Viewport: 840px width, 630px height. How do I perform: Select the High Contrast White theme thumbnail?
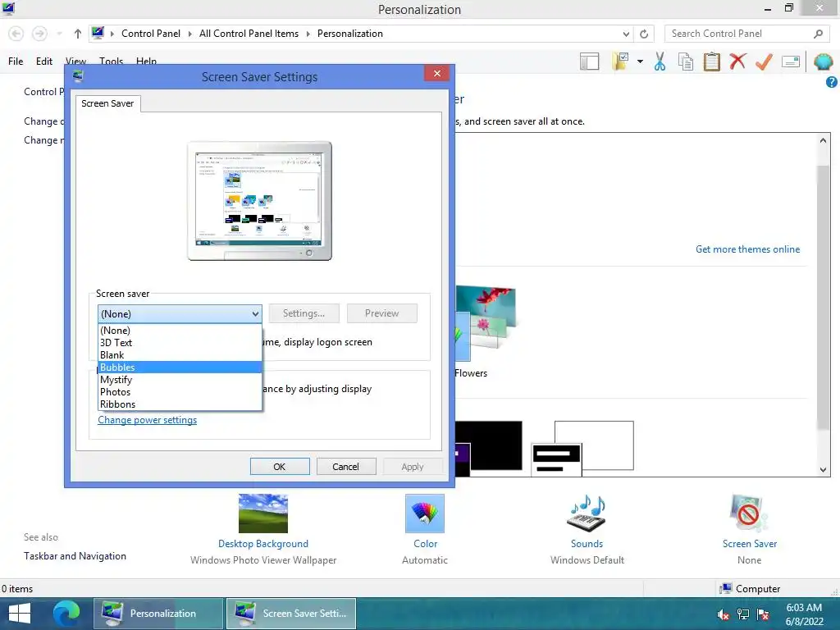click(583, 449)
